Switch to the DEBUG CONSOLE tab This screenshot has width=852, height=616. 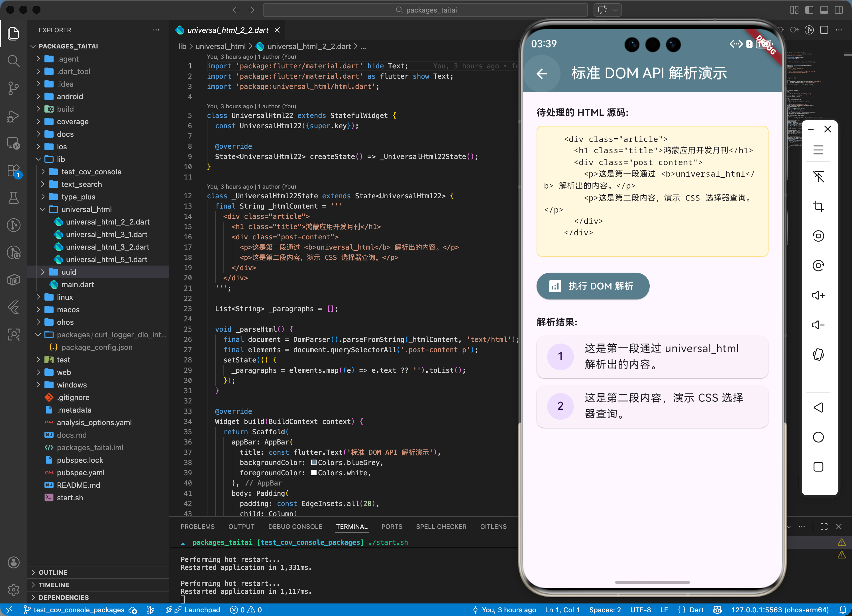coord(295,527)
